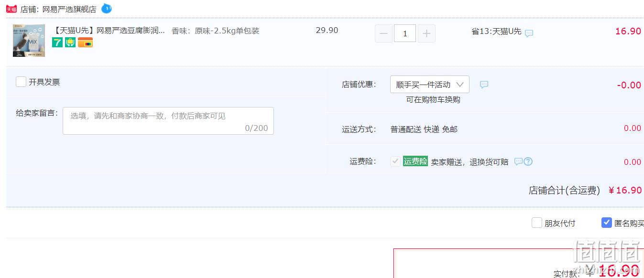Click the orange credit card badge
Image resolution: width=644 pixels, height=278 pixels.
pyautogui.click(x=86, y=43)
